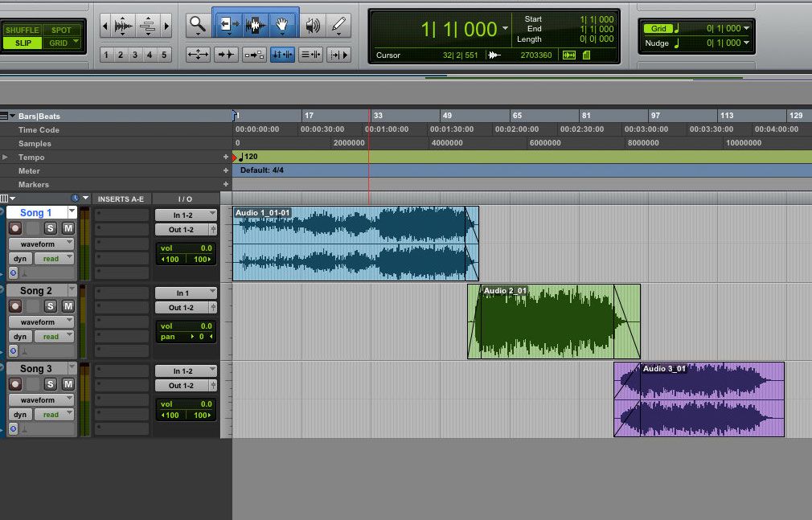Add marker with plus icon
812x520 pixels.
tap(226, 184)
